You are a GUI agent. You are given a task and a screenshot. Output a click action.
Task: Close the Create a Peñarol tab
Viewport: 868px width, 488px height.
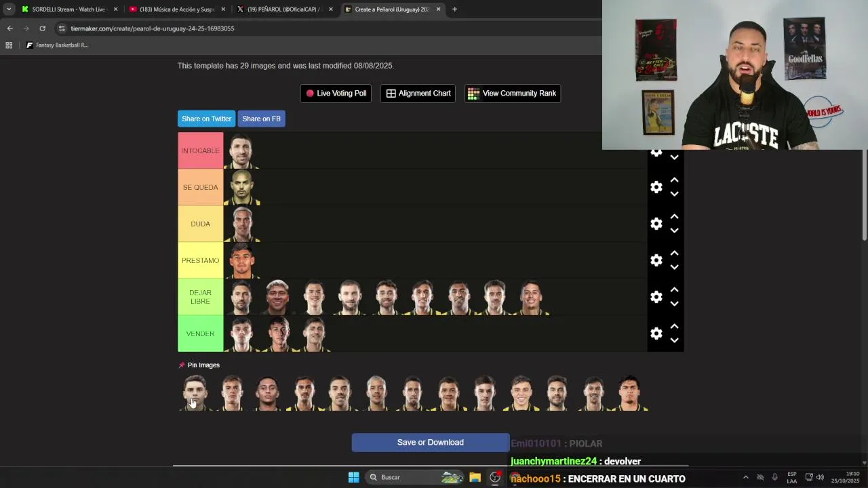tap(438, 9)
